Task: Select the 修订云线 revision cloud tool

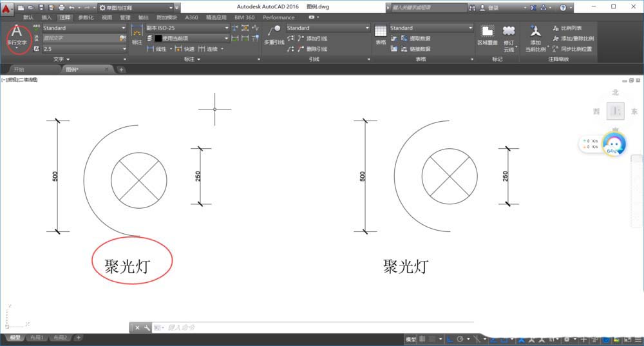Action: 509,35
